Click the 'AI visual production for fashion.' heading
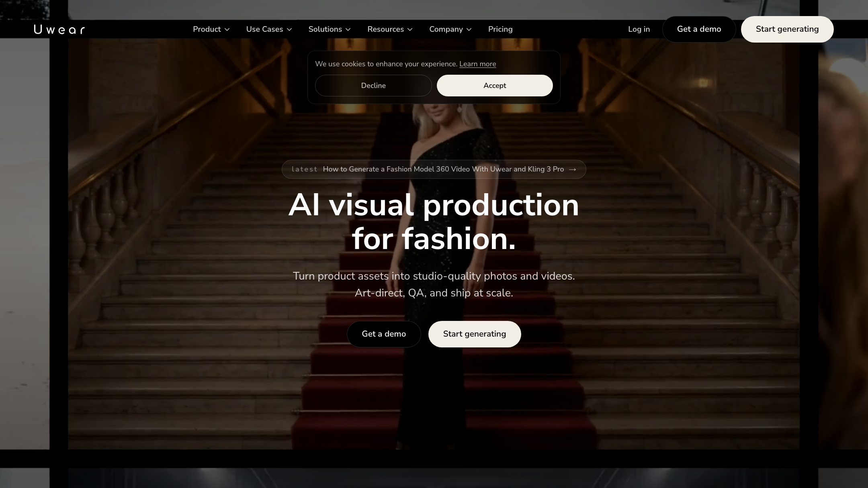This screenshot has height=488, width=868. point(434,222)
